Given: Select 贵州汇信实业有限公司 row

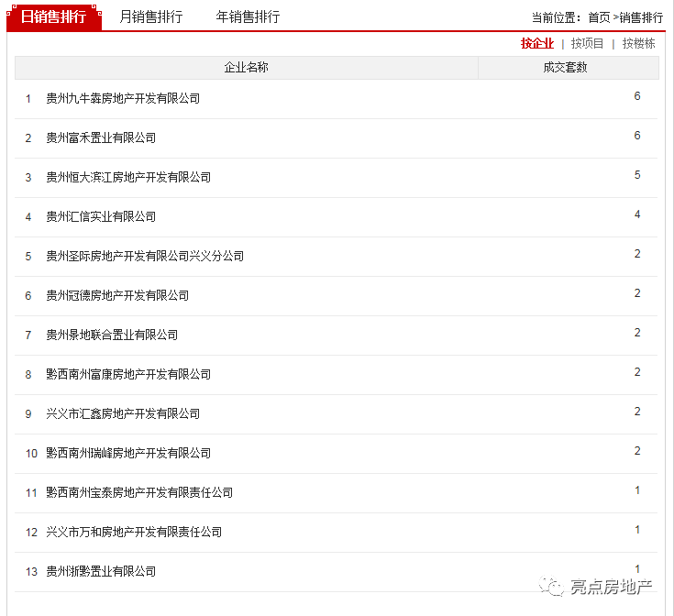Looking at the screenshot, I should point(337,217).
